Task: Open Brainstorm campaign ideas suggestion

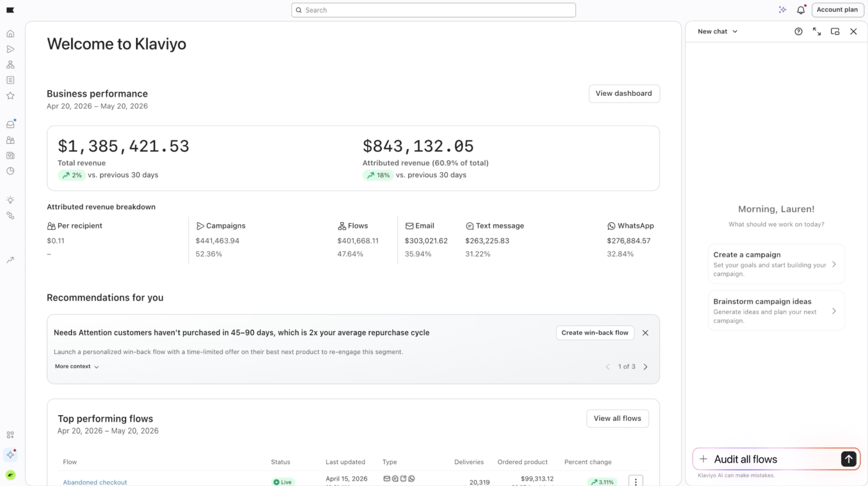Action: pos(776,310)
